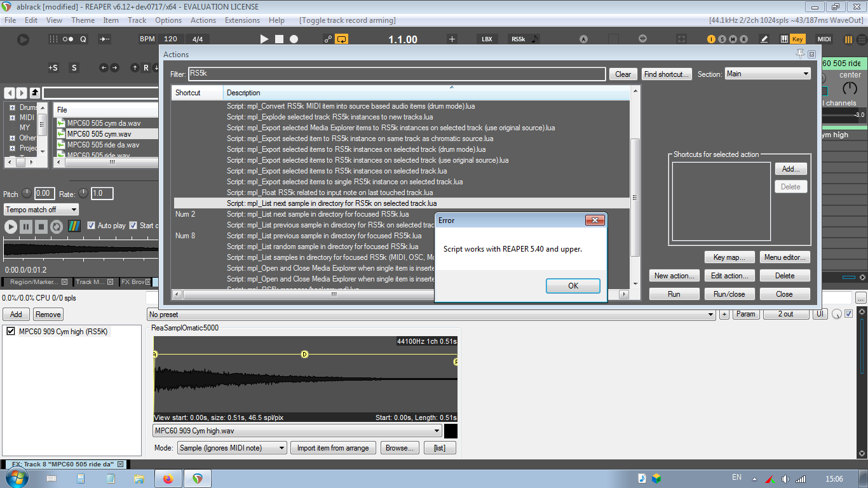868x488 pixels.
Task: Select the pencil draw tool icon
Action: [x=764, y=39]
